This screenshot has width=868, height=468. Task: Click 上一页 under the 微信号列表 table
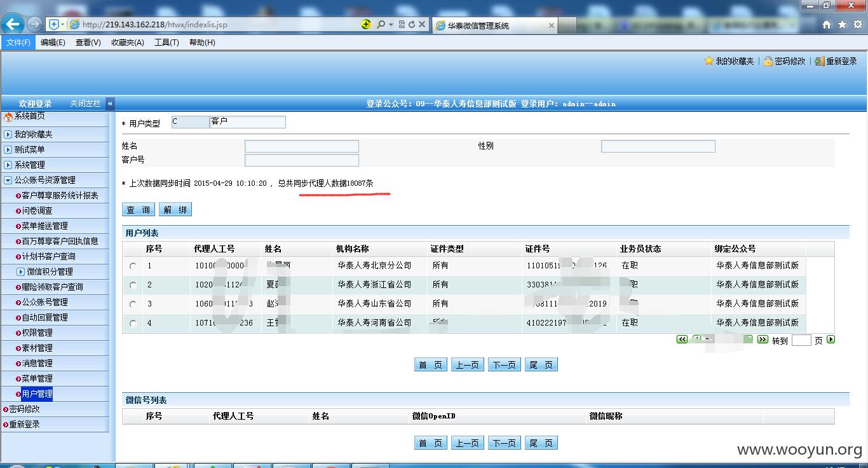467,443
